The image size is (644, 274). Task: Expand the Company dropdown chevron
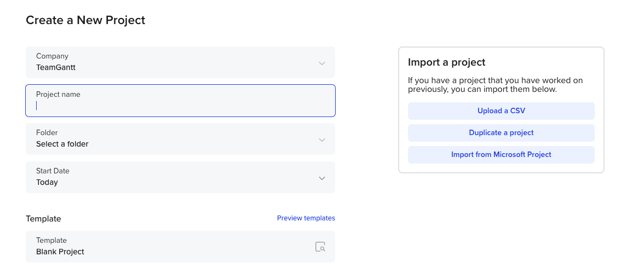322,63
